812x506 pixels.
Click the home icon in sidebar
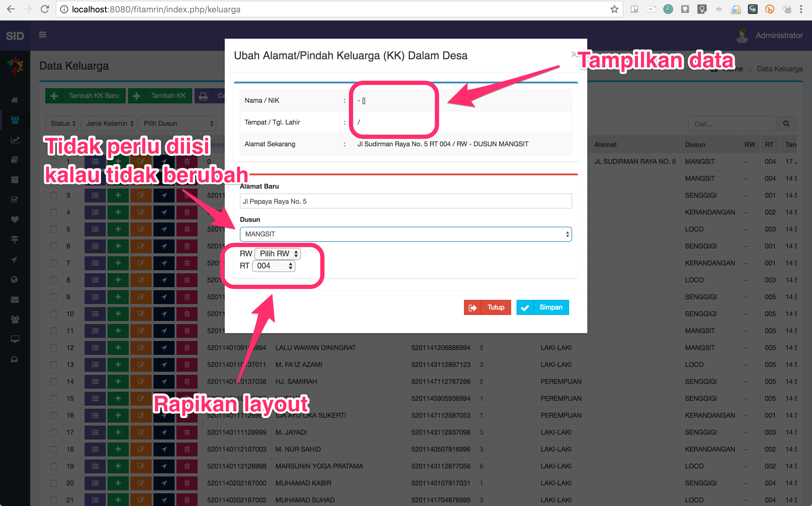(x=14, y=100)
